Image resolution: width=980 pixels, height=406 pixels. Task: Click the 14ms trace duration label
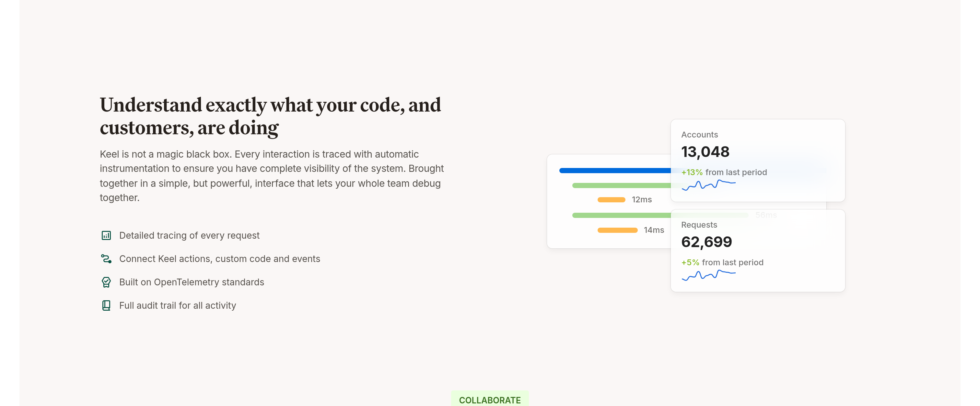(654, 230)
